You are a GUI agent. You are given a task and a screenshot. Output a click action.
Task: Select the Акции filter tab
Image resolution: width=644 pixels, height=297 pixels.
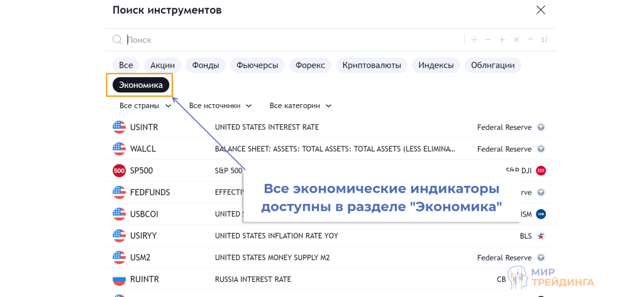[x=162, y=65]
